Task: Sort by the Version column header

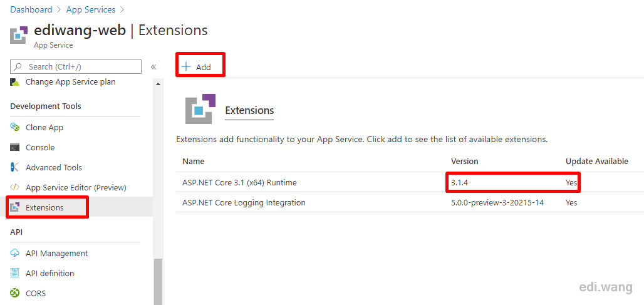Action: (464, 162)
